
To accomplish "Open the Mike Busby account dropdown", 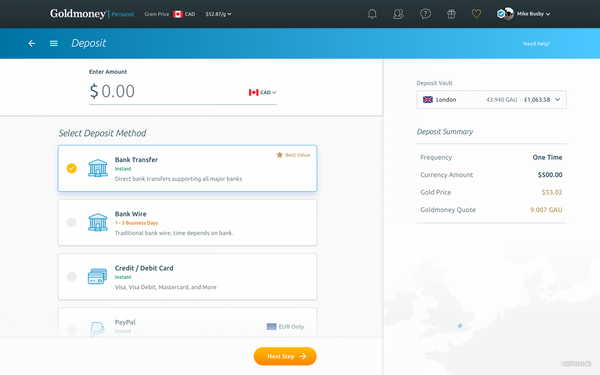I will click(x=533, y=14).
